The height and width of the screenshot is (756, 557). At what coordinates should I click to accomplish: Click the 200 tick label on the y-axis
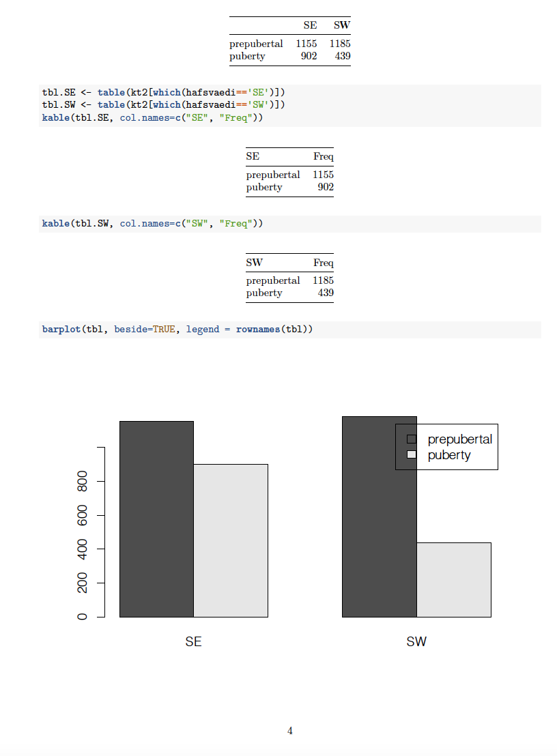[83, 583]
